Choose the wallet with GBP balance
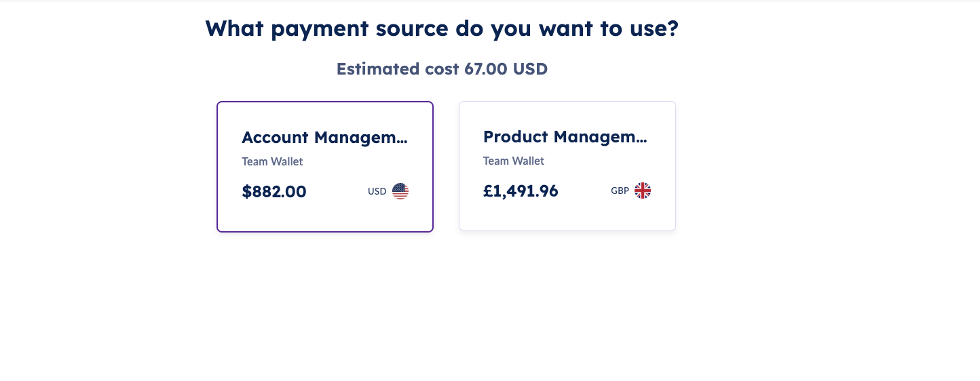 click(x=567, y=166)
